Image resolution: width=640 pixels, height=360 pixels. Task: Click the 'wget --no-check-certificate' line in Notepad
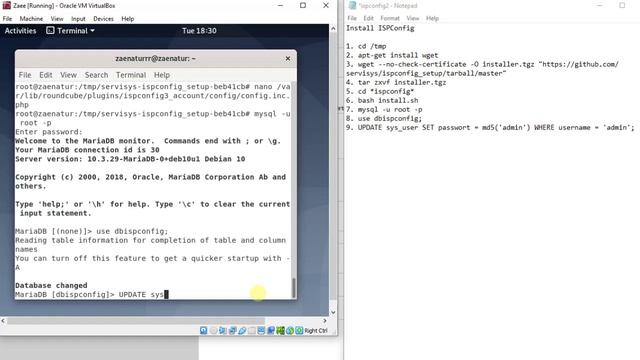click(x=482, y=64)
